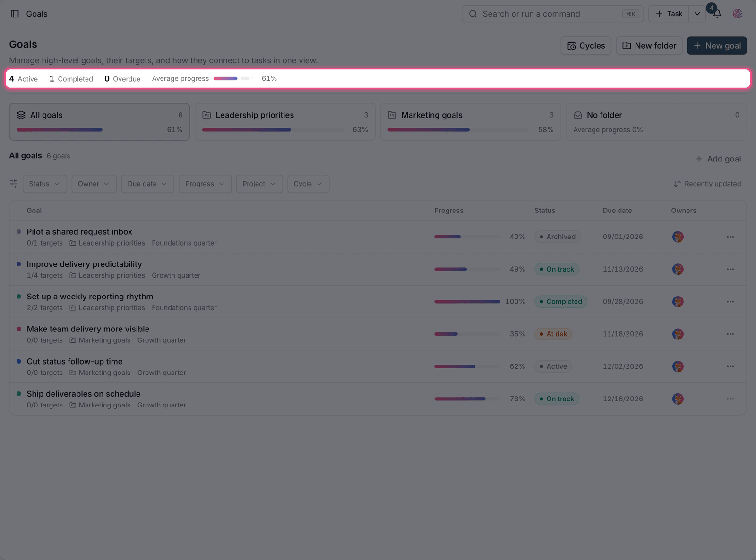Open more options for Cut status follow-up time
The height and width of the screenshot is (560, 756).
[x=730, y=366]
